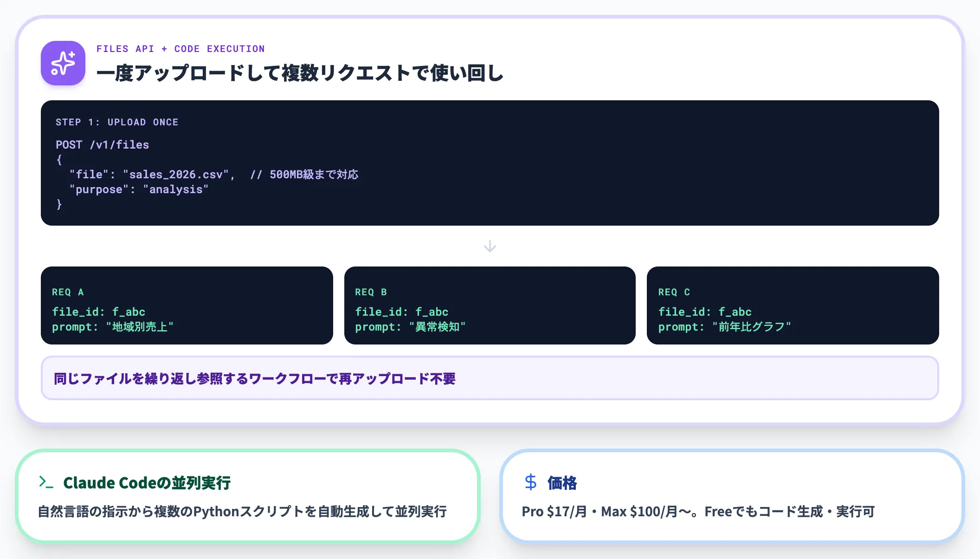Click the prompt "前年比グラフ" line
This screenshot has width=980, height=559.
[x=724, y=327]
